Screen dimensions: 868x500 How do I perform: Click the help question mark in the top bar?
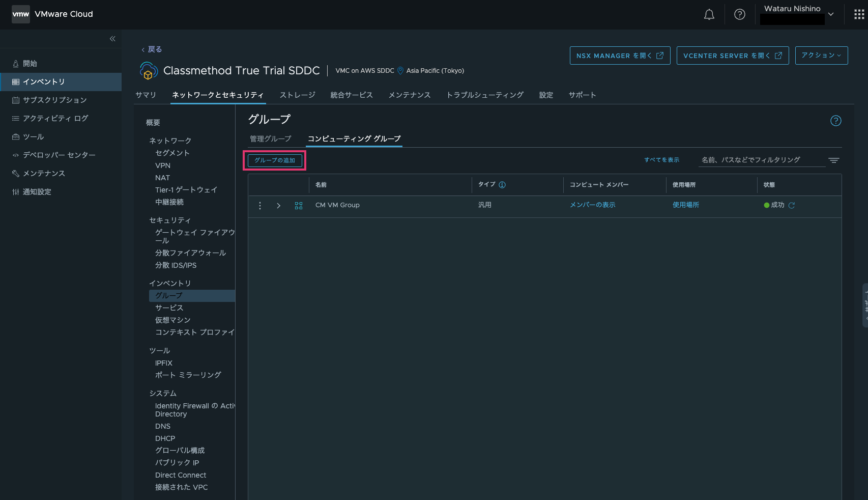tap(739, 14)
